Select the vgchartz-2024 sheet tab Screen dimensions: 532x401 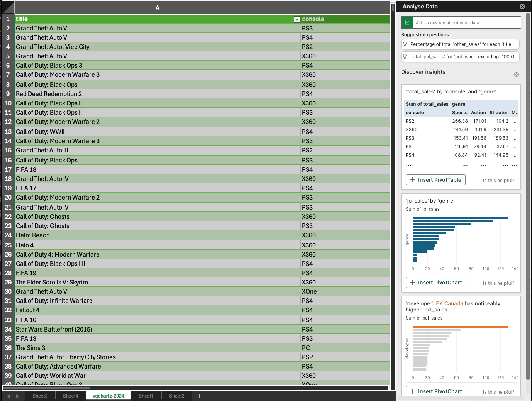pos(108,396)
